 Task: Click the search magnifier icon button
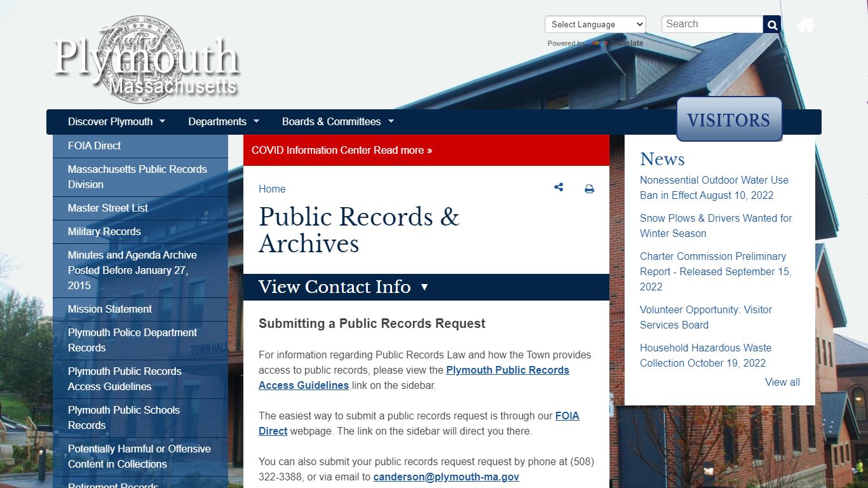772,25
